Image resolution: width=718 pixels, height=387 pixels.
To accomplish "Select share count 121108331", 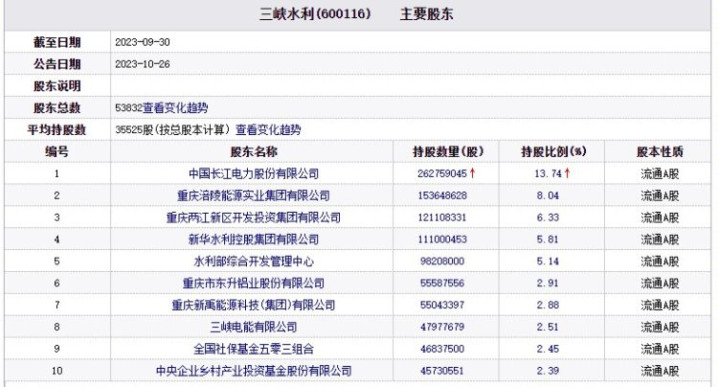I will coord(442,218).
